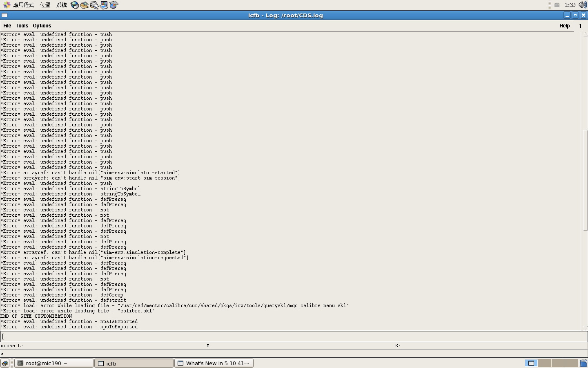Switch to the first workspace
Screen dimensions: 588x368
531,363
